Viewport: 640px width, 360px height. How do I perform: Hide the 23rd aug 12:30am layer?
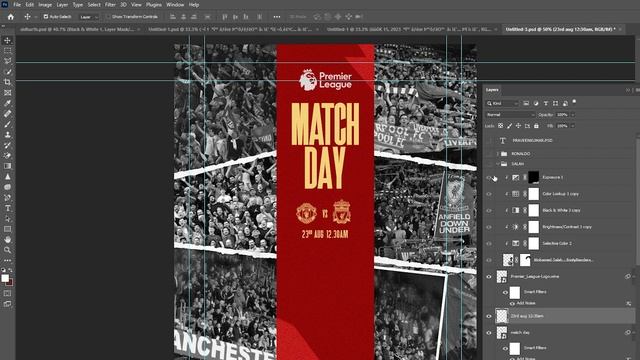click(489, 316)
